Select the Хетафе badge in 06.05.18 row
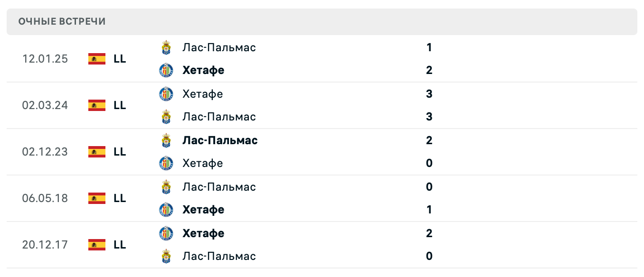The image size is (644, 277). point(166,210)
